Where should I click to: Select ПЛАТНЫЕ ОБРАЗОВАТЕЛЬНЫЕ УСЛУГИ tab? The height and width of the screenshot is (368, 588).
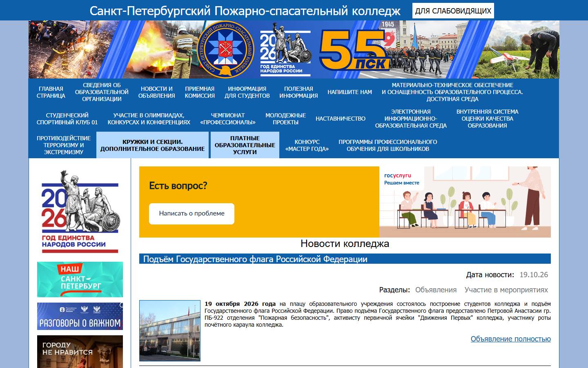click(245, 145)
